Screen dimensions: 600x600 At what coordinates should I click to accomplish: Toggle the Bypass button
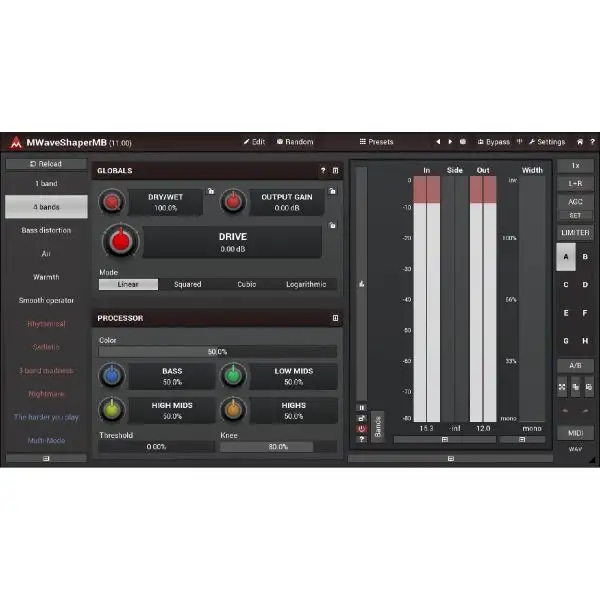click(493, 142)
